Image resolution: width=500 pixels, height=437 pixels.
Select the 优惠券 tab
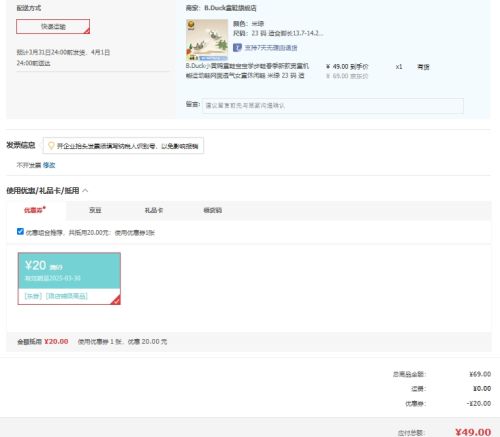pyautogui.click(x=35, y=210)
